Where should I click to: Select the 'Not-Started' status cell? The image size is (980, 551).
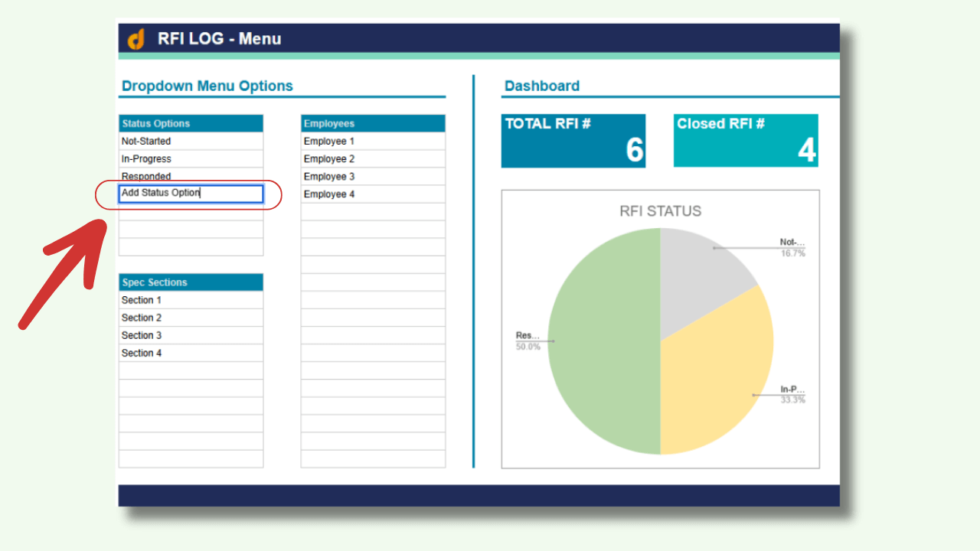click(x=191, y=142)
